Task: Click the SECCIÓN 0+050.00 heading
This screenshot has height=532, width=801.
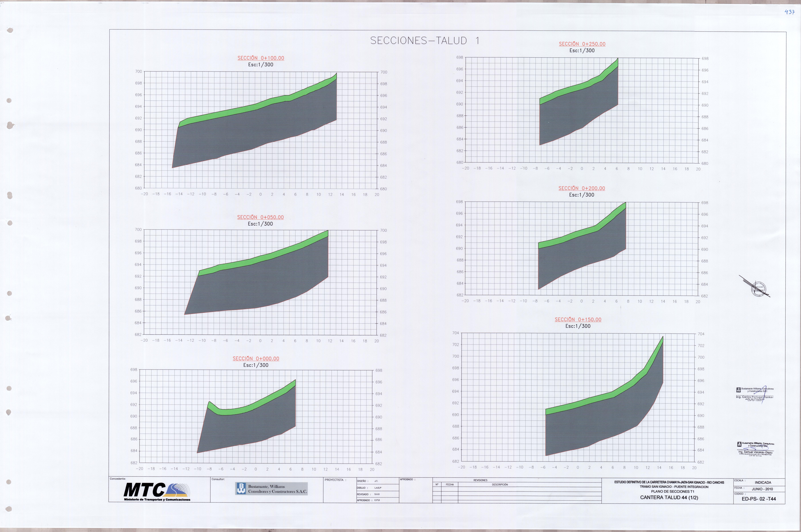Action: pyautogui.click(x=260, y=217)
